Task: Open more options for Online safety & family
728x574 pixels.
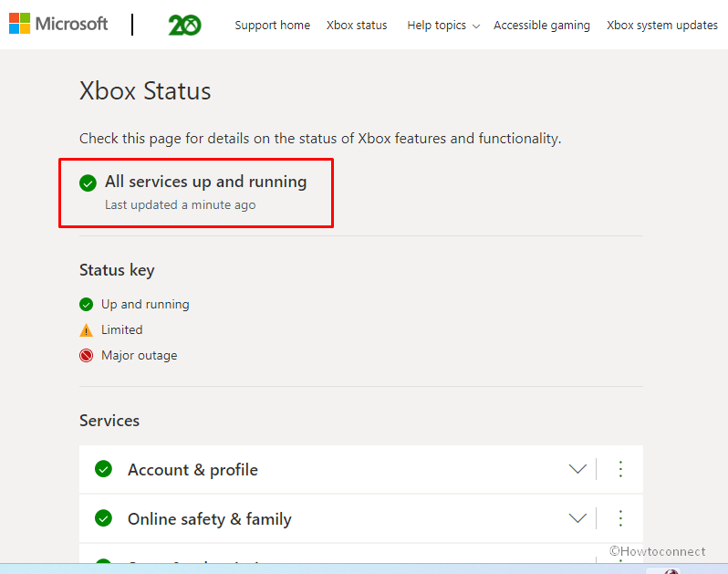Action: (620, 518)
